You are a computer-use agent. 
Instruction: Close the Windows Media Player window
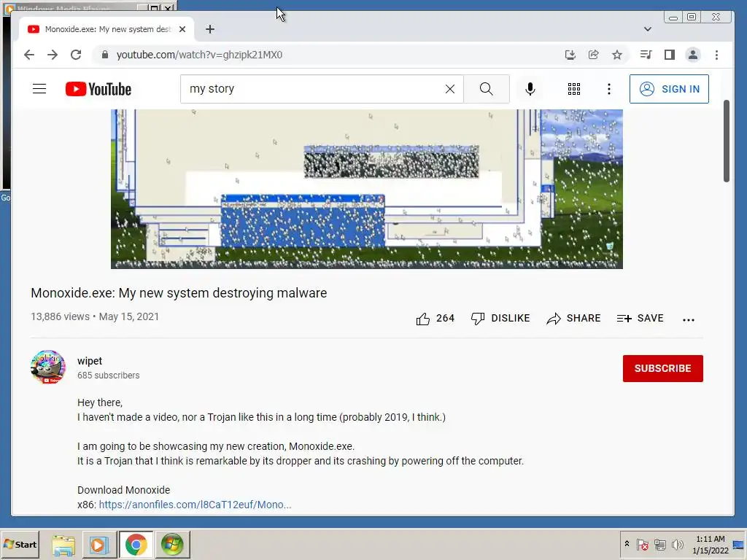click(x=168, y=7)
